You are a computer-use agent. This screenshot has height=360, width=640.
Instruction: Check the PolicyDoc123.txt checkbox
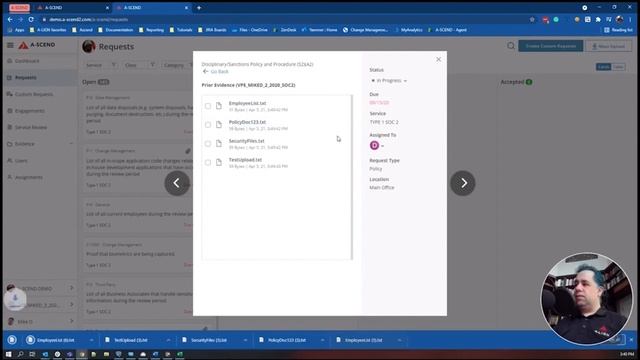pyautogui.click(x=208, y=125)
